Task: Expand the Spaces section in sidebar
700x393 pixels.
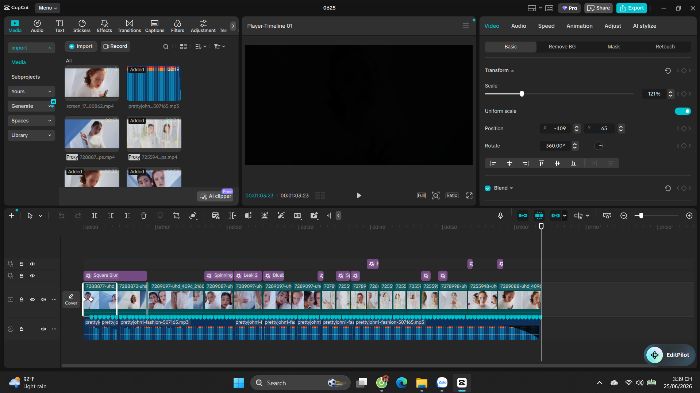Action: (31, 121)
